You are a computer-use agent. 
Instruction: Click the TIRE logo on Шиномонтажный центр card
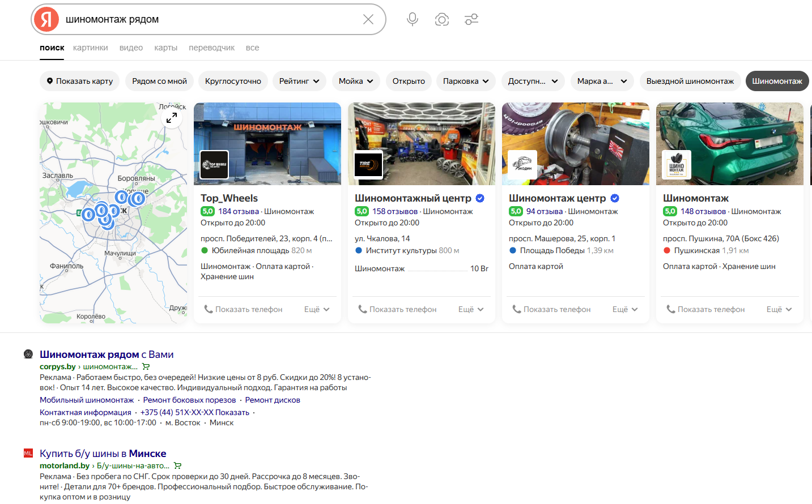pos(368,164)
